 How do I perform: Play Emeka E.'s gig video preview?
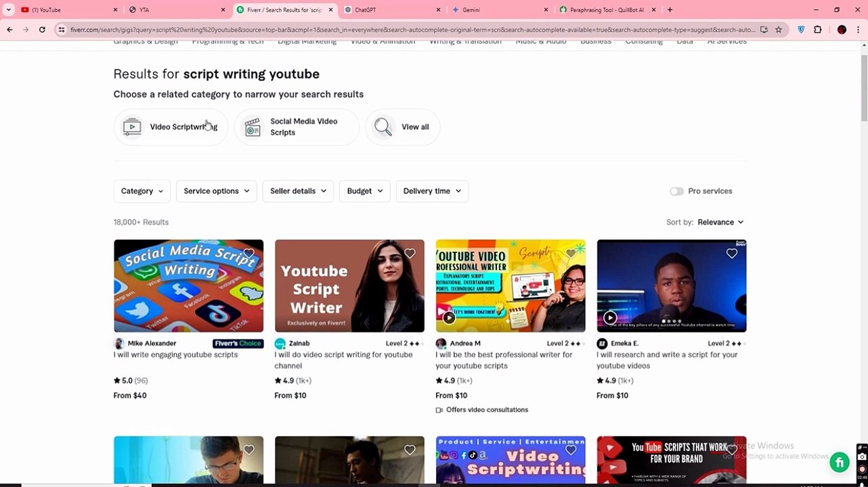pyautogui.click(x=610, y=317)
